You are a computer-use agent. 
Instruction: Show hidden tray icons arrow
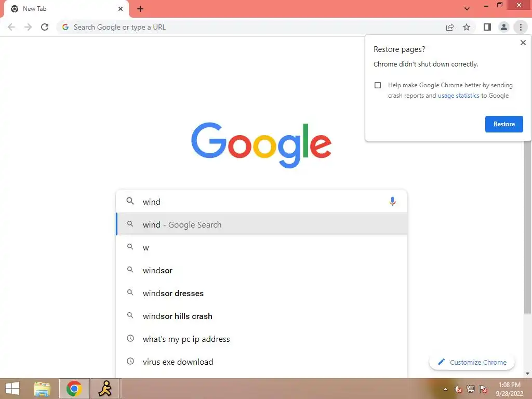coord(445,389)
